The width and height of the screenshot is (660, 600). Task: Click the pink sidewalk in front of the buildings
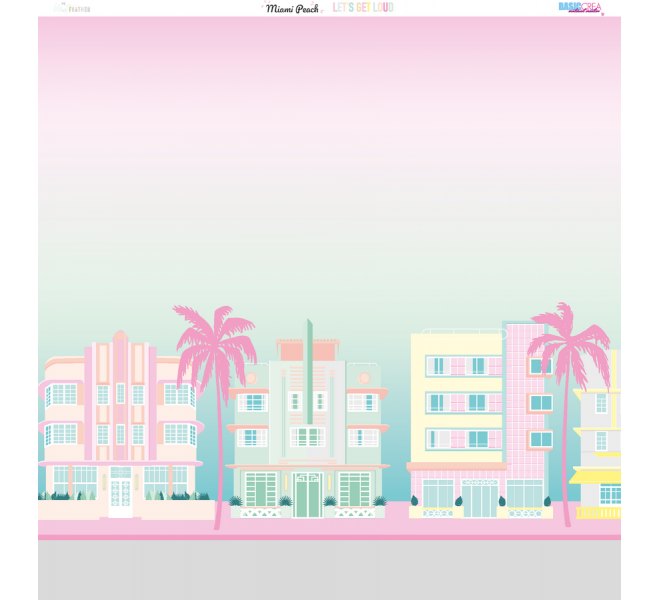coord(329,526)
